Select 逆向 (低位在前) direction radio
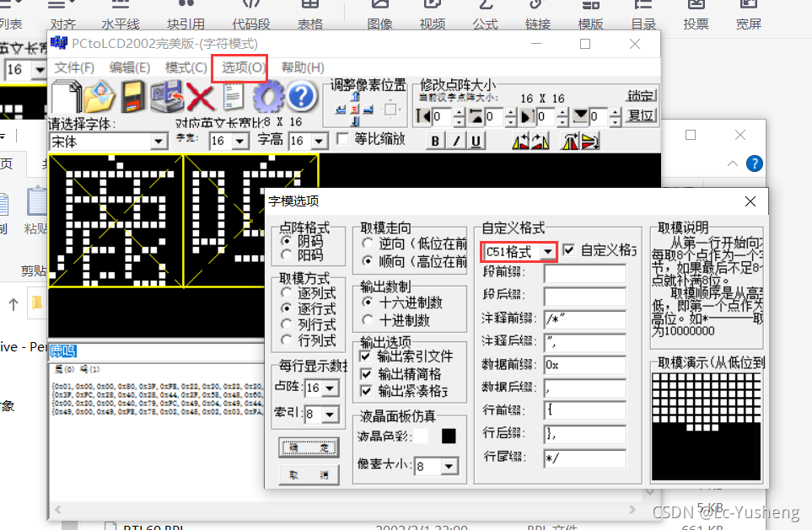 click(x=368, y=244)
